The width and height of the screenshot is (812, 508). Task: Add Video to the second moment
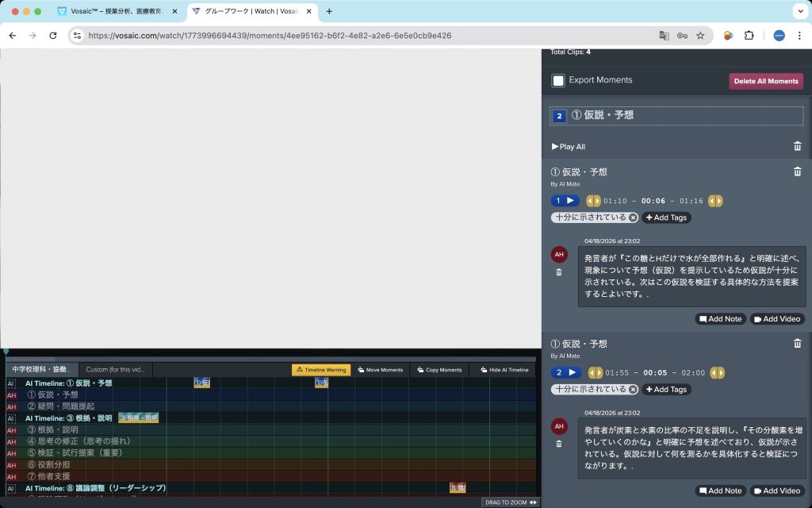(776, 491)
